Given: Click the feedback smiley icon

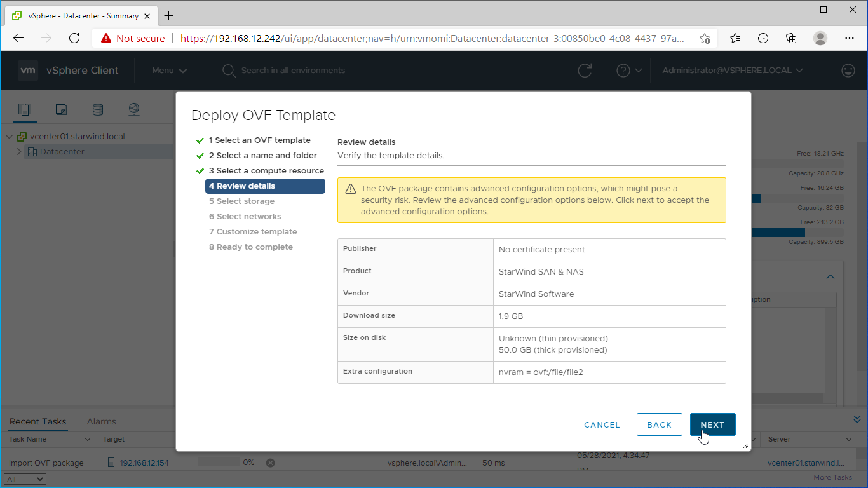Looking at the screenshot, I should click(x=848, y=71).
